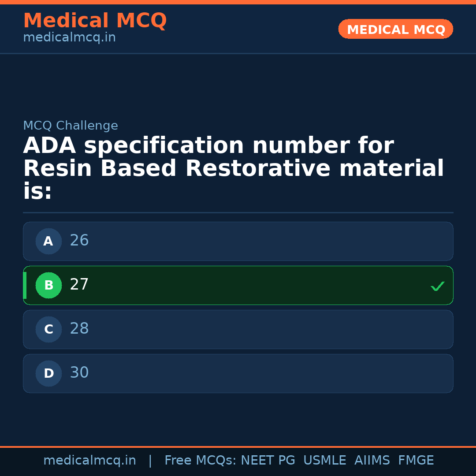Click the ADA specification question heading
The width and height of the screenshot is (476, 476).
234,169
